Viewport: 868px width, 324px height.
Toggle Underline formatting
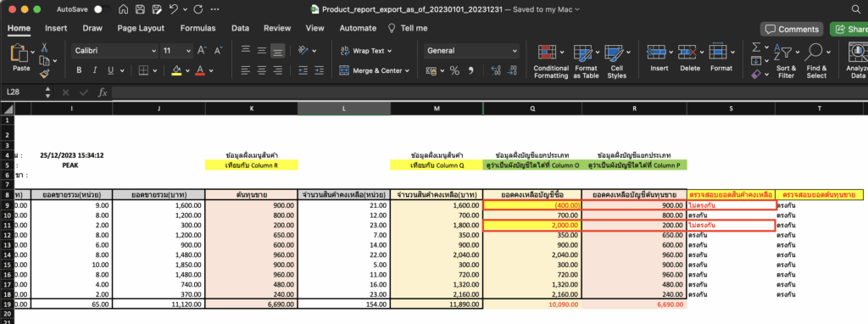[x=111, y=70]
